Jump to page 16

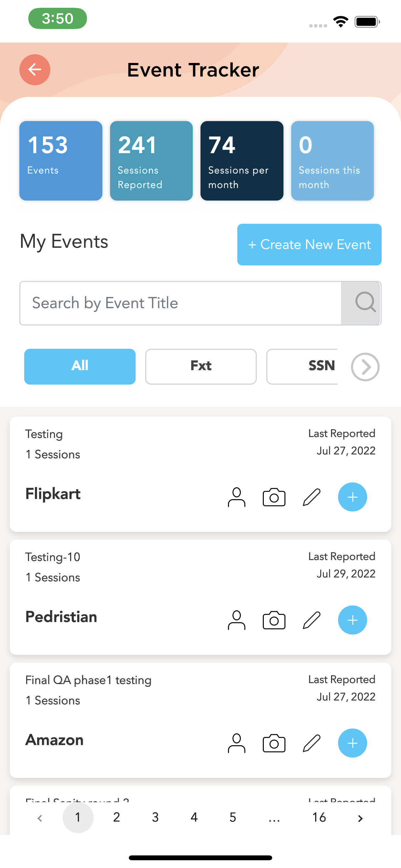tap(319, 817)
